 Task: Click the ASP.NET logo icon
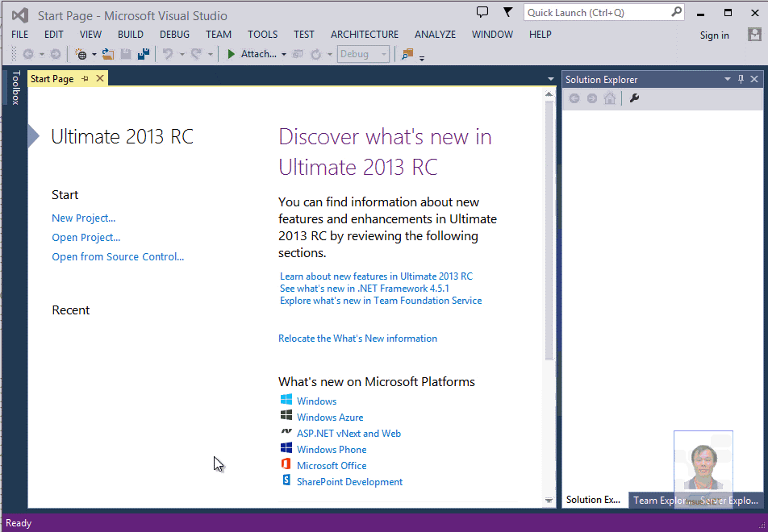click(x=286, y=432)
